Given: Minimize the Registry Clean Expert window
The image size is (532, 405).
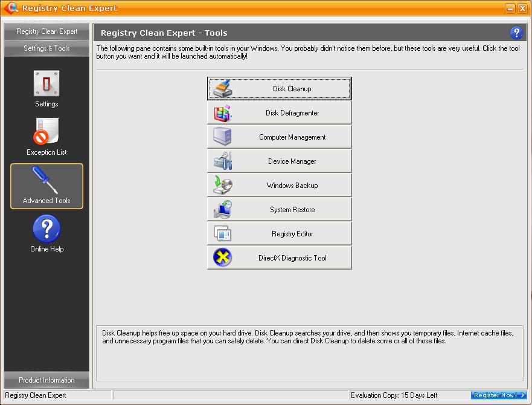Looking at the screenshot, I should coord(510,8).
